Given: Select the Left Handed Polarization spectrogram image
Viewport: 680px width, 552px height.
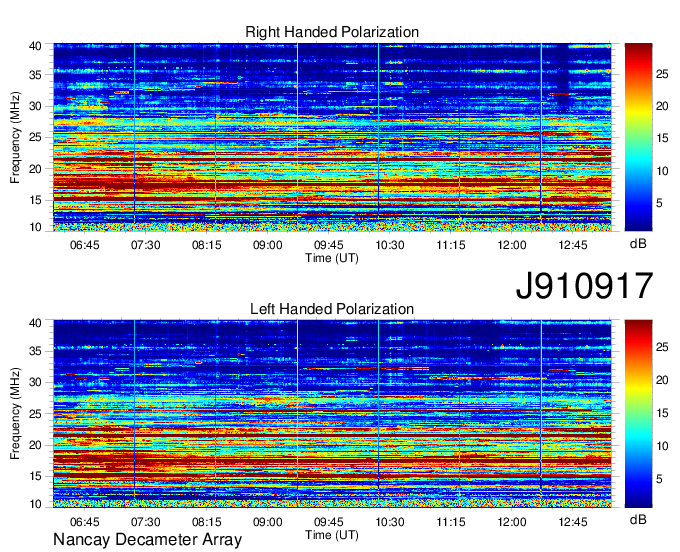Looking at the screenshot, I should pyautogui.click(x=332, y=414).
